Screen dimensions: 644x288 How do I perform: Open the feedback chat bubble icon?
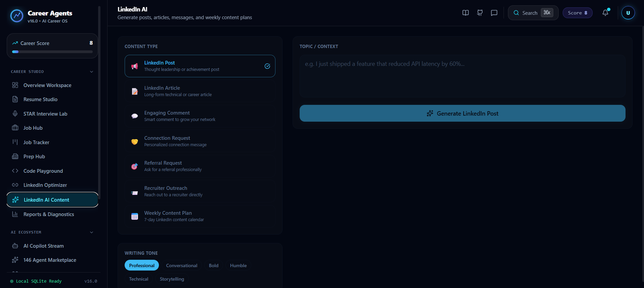tap(494, 13)
